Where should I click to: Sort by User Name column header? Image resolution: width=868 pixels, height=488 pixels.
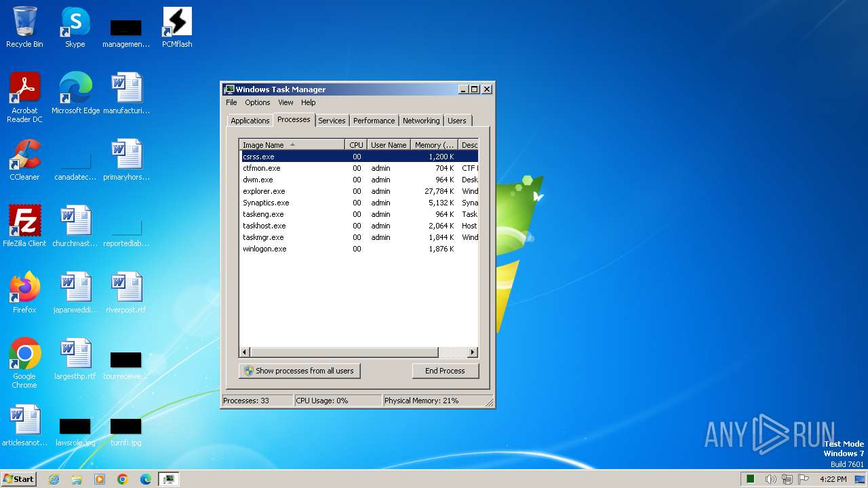[x=389, y=145]
